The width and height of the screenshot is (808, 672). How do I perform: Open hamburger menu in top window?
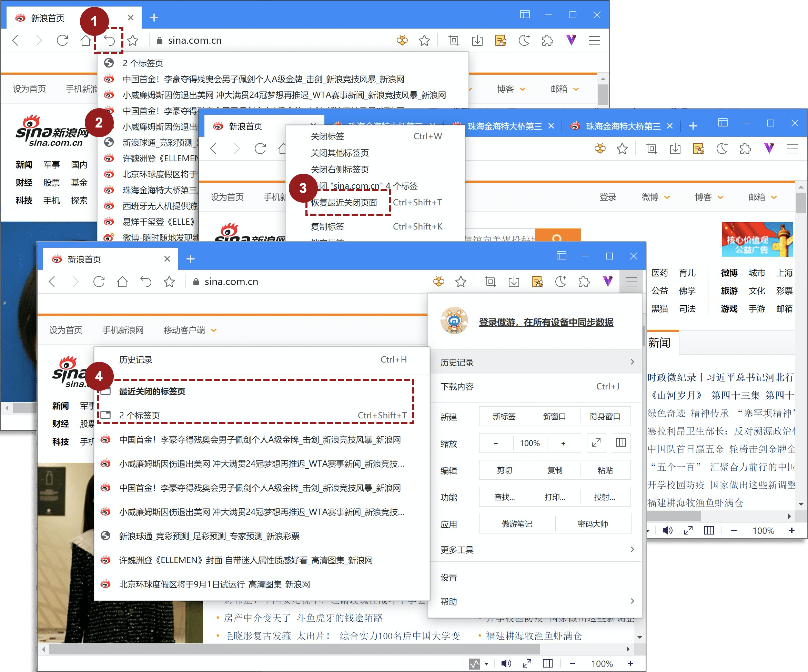click(595, 40)
